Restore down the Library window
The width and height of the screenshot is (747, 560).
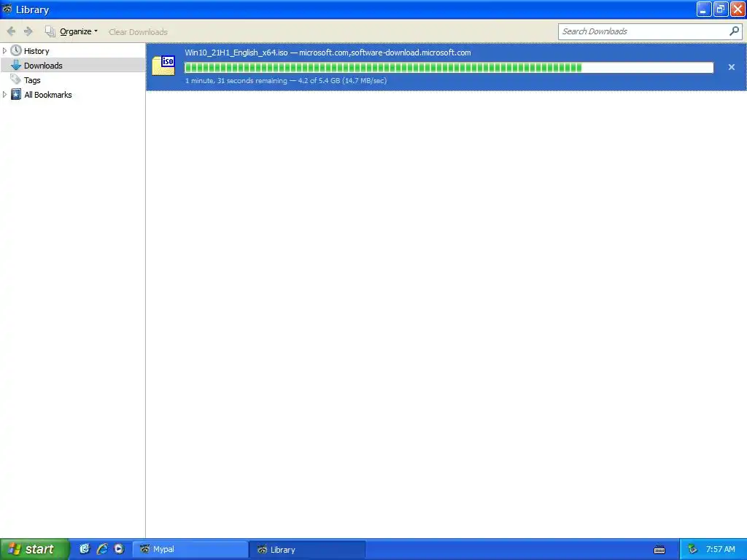[x=720, y=9]
